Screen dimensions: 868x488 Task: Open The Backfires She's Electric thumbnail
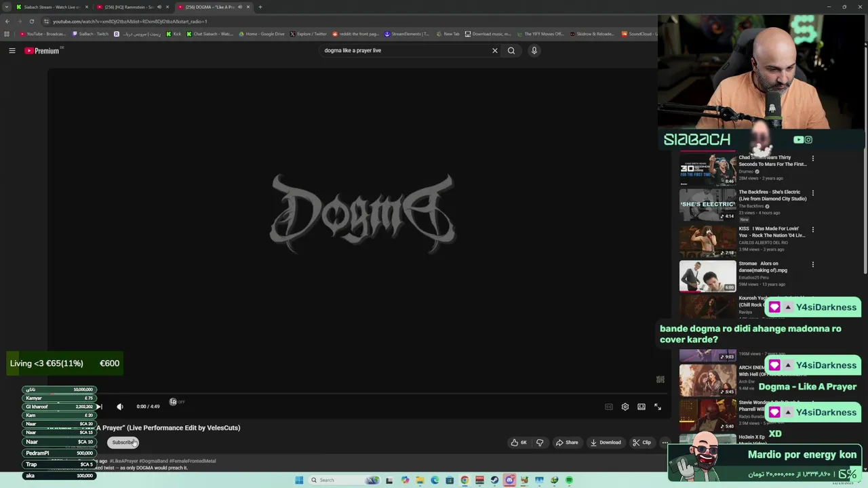click(x=707, y=205)
